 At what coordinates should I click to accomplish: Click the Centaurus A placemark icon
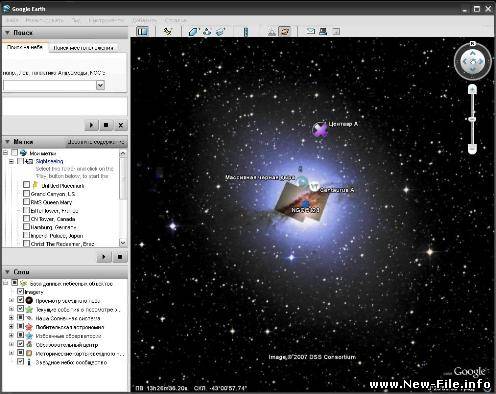(x=314, y=187)
